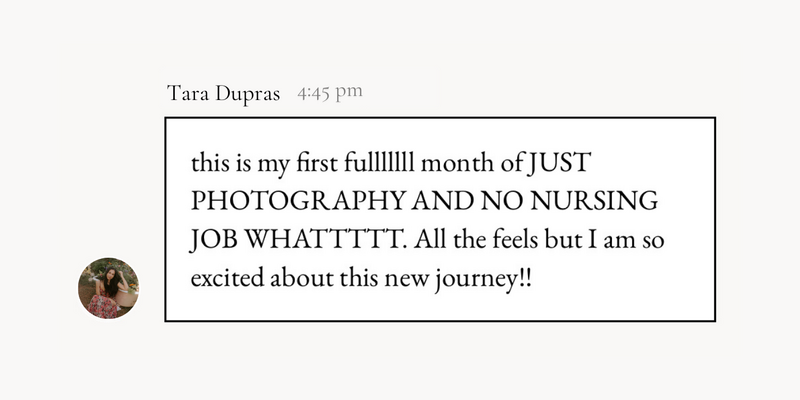The height and width of the screenshot is (400, 800).
Task: Click the word NURSING in the message
Action: (x=594, y=202)
